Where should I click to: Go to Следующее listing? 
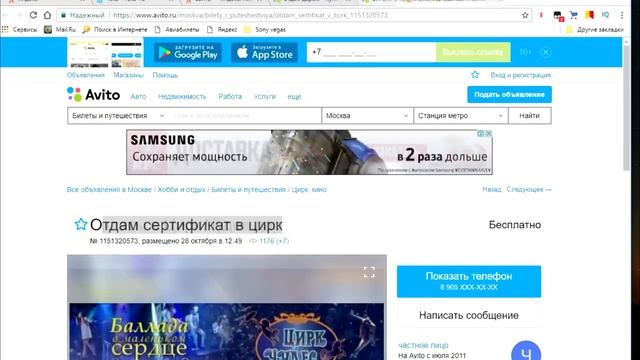[529, 189]
